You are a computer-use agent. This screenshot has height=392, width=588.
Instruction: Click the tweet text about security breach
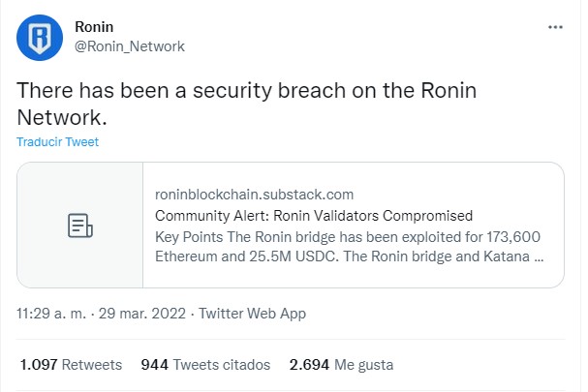pyautogui.click(x=246, y=104)
